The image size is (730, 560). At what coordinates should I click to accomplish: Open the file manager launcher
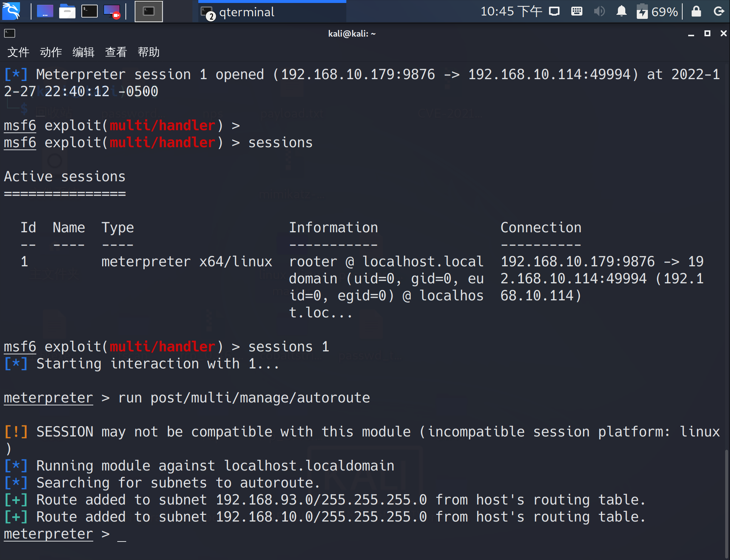pyautogui.click(x=67, y=11)
